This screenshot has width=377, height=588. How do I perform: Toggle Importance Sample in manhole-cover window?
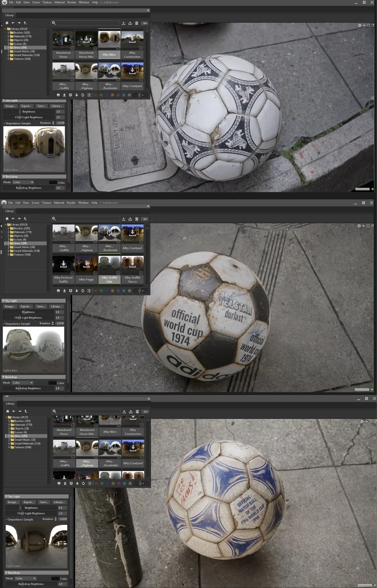[x=5, y=123]
